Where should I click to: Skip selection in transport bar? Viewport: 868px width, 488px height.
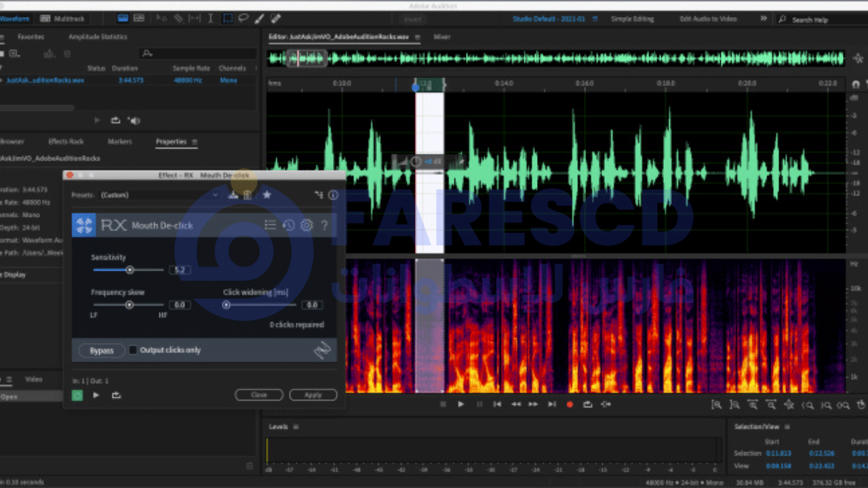click(606, 404)
